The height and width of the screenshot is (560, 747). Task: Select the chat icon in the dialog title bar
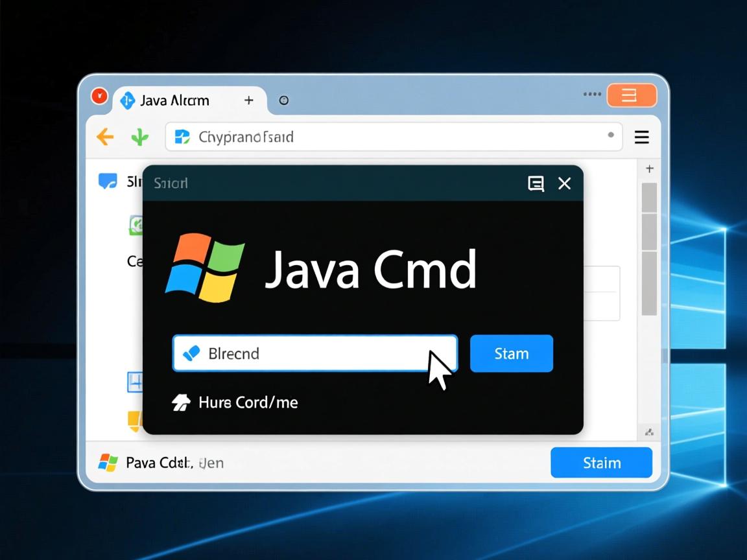coord(536,183)
